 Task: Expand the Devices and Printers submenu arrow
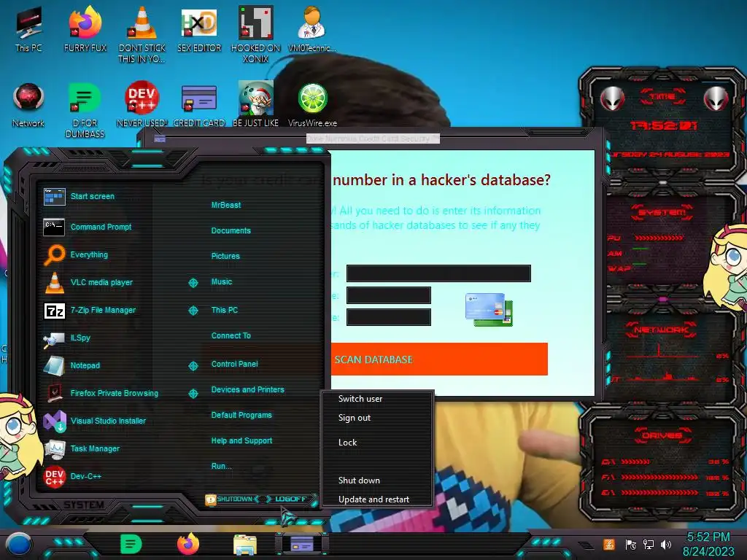pos(193,393)
